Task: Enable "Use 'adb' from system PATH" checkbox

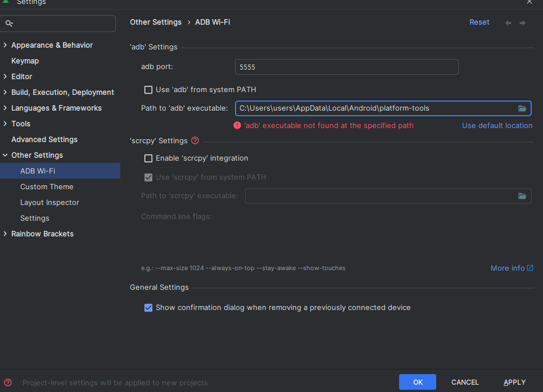Action: click(x=148, y=90)
